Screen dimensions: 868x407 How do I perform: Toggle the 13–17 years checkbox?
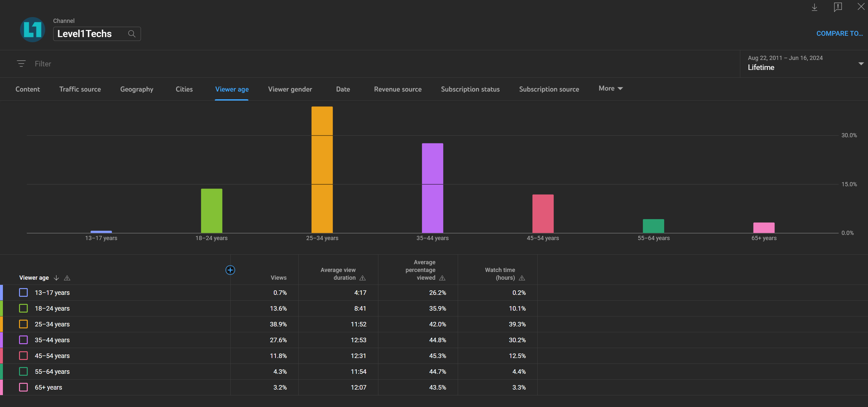(x=23, y=293)
